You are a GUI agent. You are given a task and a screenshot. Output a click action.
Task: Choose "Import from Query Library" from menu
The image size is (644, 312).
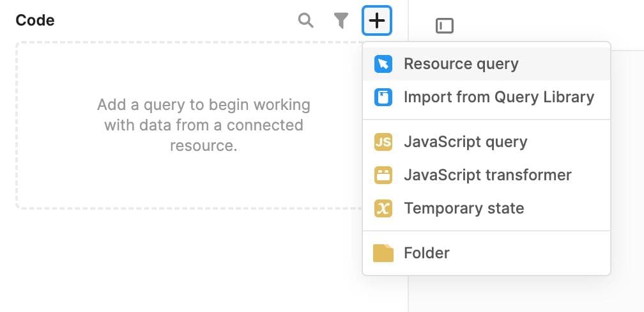tap(498, 97)
